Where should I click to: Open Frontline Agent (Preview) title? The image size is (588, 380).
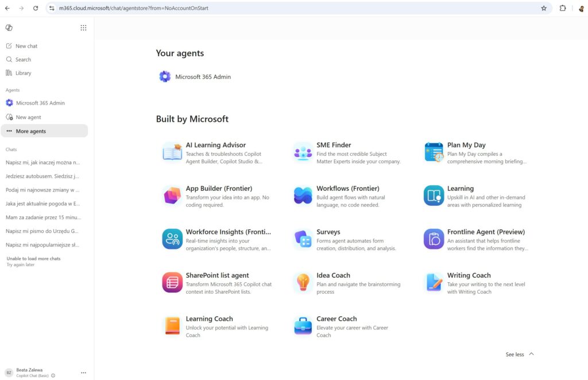click(x=486, y=232)
